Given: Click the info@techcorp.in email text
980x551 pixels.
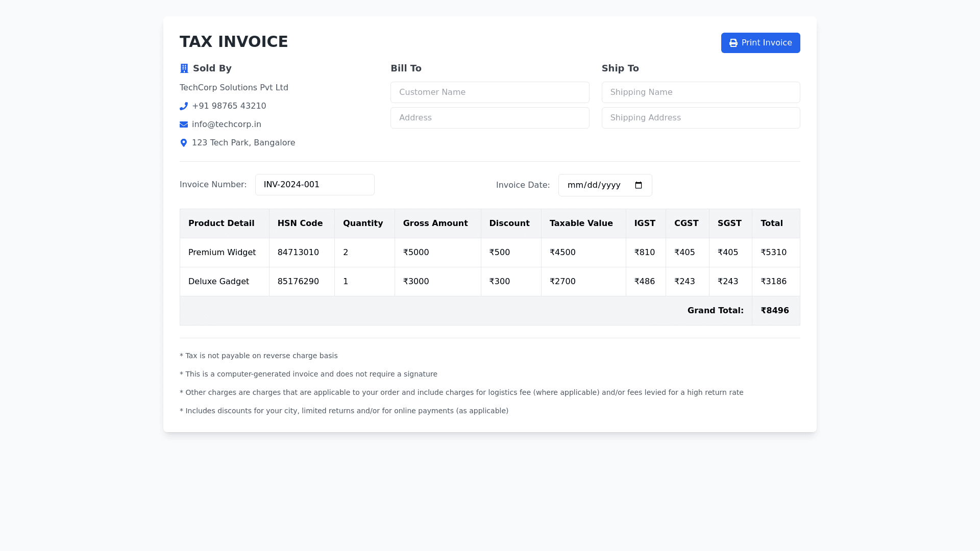Looking at the screenshot, I should (x=227, y=124).
